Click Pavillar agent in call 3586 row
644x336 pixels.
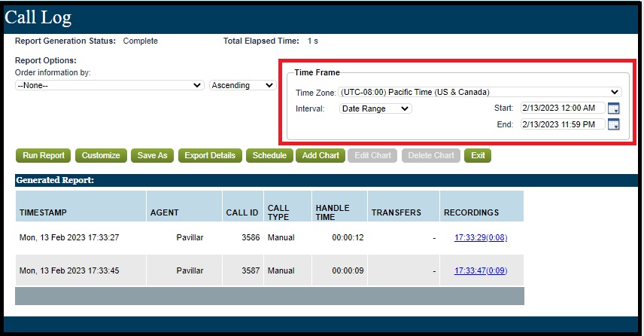pos(190,237)
